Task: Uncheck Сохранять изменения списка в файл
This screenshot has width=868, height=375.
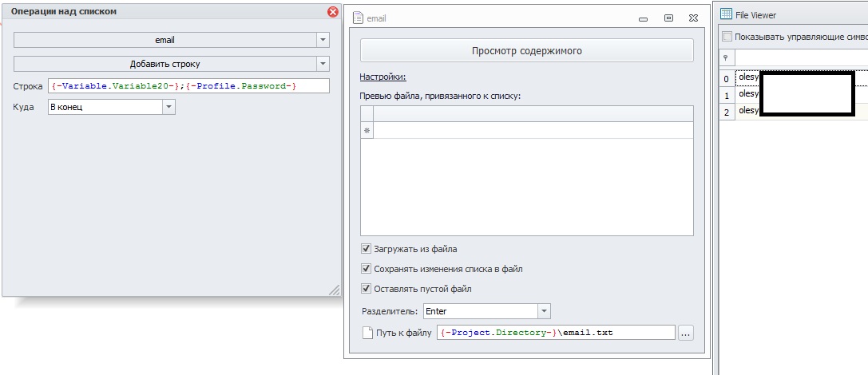Action: [366, 269]
